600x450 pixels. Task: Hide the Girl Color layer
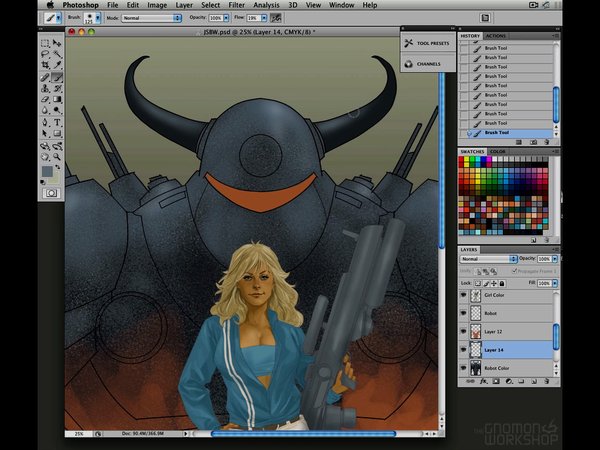pos(464,295)
